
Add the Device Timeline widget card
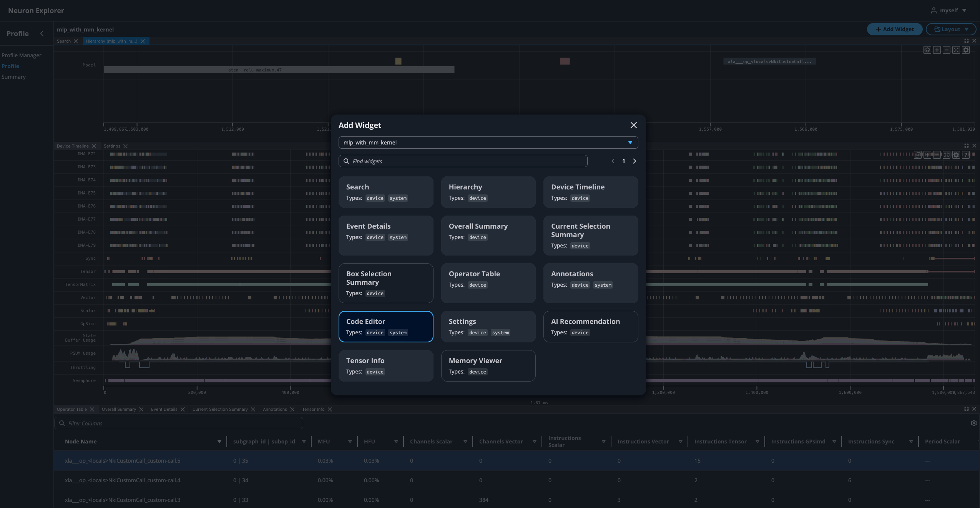(591, 192)
